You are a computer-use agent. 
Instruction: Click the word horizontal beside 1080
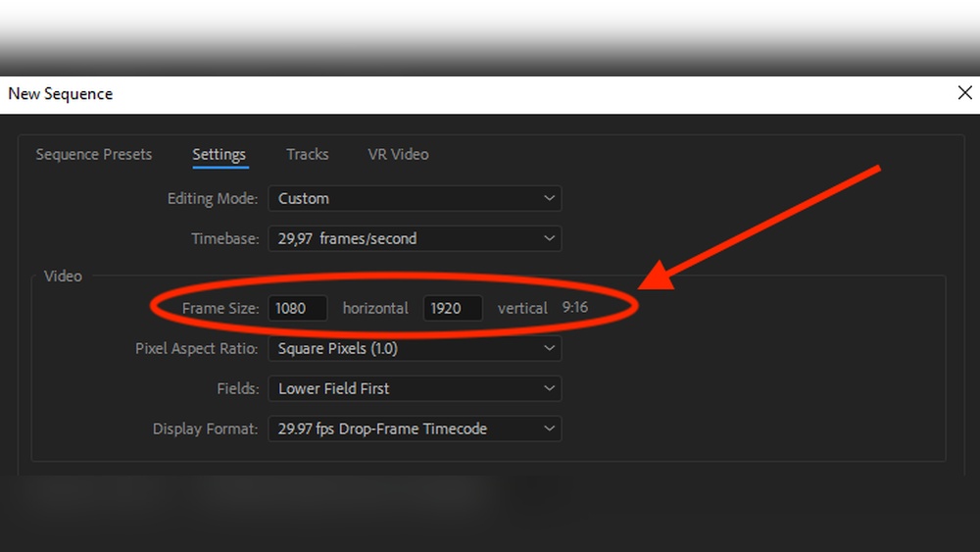pos(375,308)
